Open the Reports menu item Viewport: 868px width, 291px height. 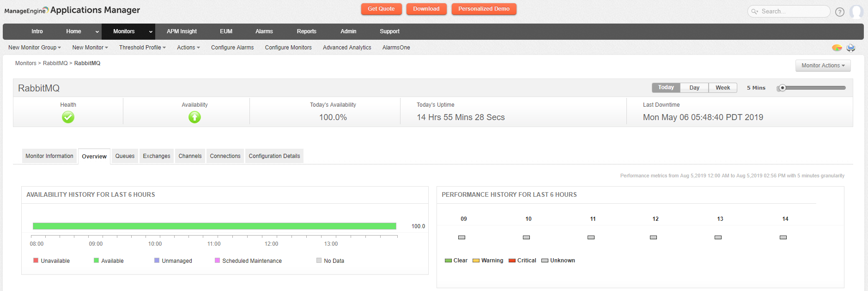click(307, 31)
